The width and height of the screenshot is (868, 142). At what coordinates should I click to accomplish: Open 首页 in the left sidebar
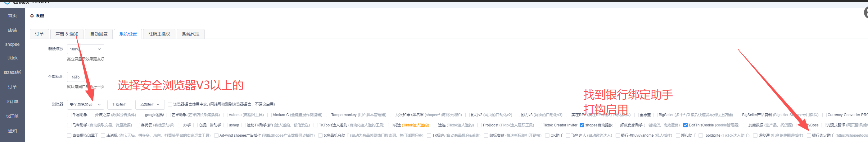click(x=12, y=16)
